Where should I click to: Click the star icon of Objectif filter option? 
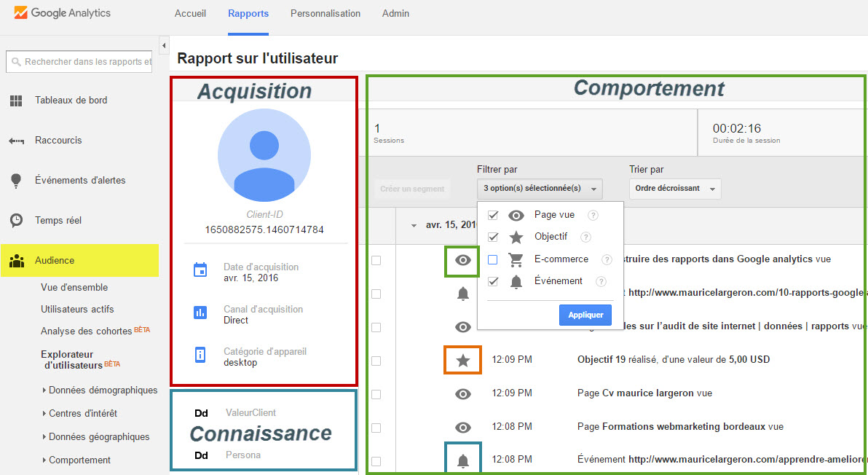click(516, 237)
